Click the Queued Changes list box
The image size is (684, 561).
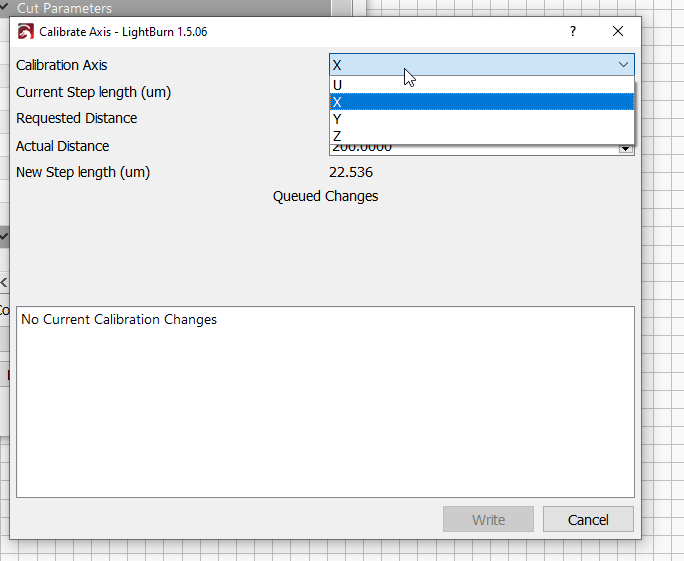(325, 402)
